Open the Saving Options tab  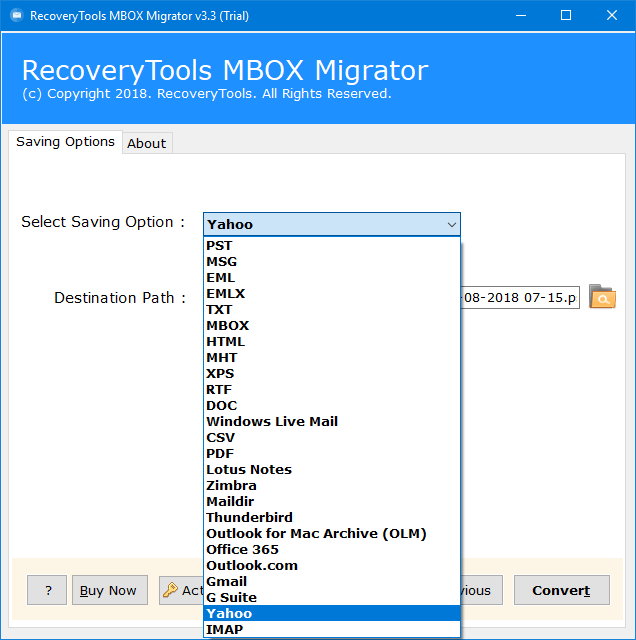click(65, 142)
